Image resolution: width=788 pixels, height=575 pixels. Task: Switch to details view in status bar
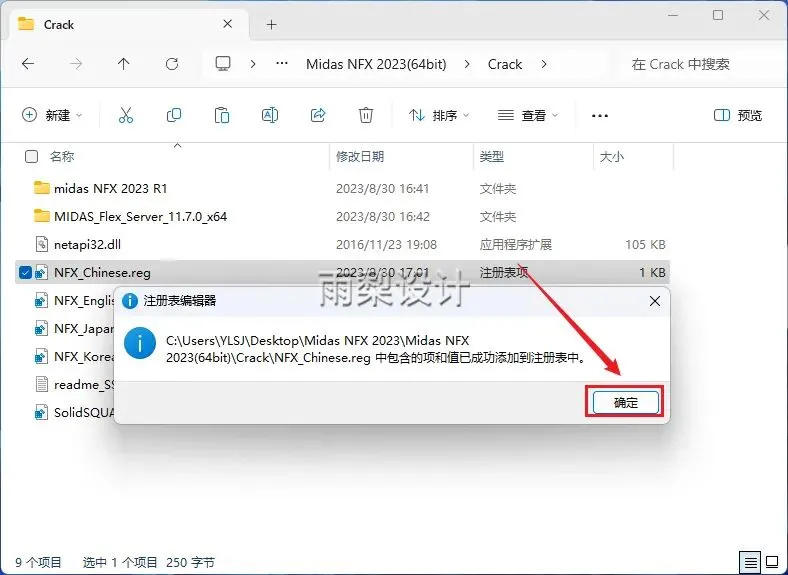tap(750, 561)
